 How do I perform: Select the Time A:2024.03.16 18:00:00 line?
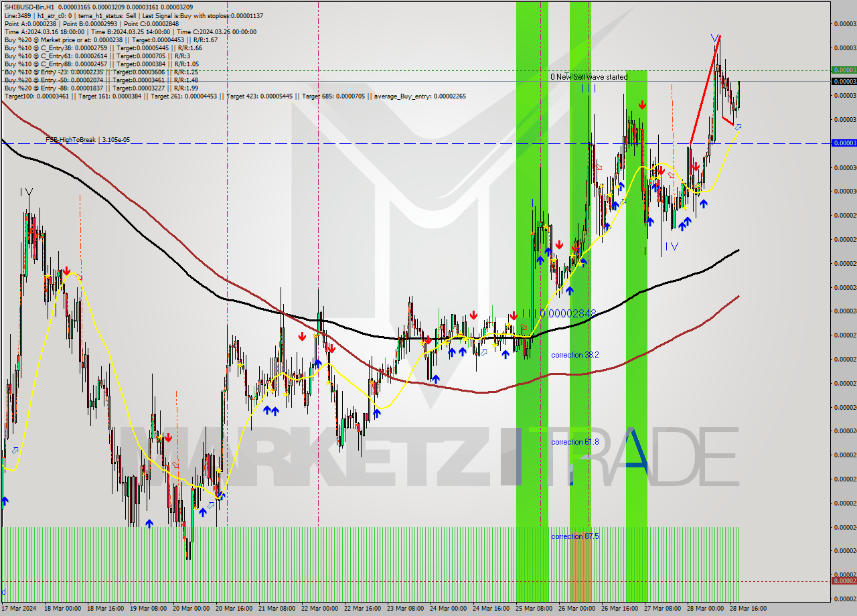[130, 31]
